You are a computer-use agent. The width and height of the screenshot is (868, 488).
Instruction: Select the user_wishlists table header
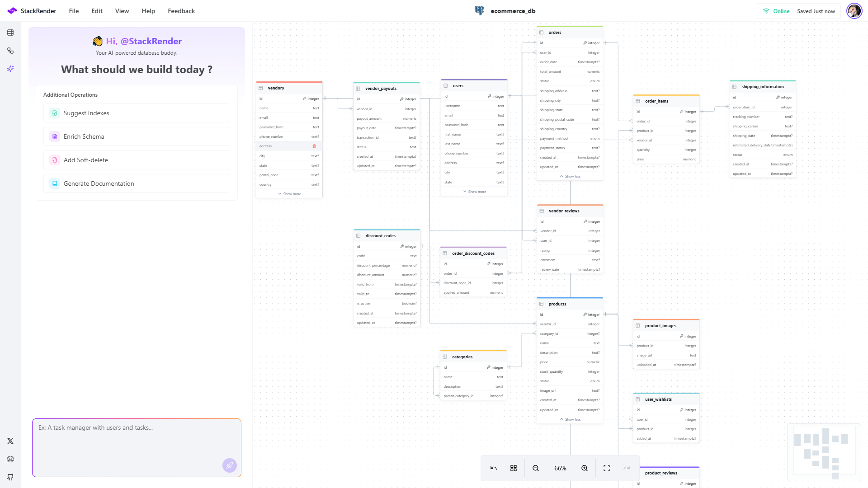pos(666,399)
